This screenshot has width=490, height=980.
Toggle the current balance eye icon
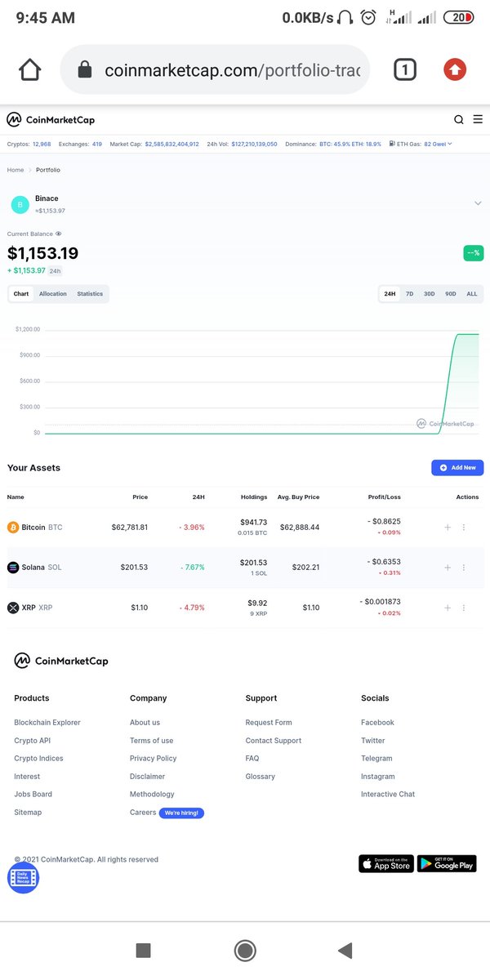coord(59,234)
